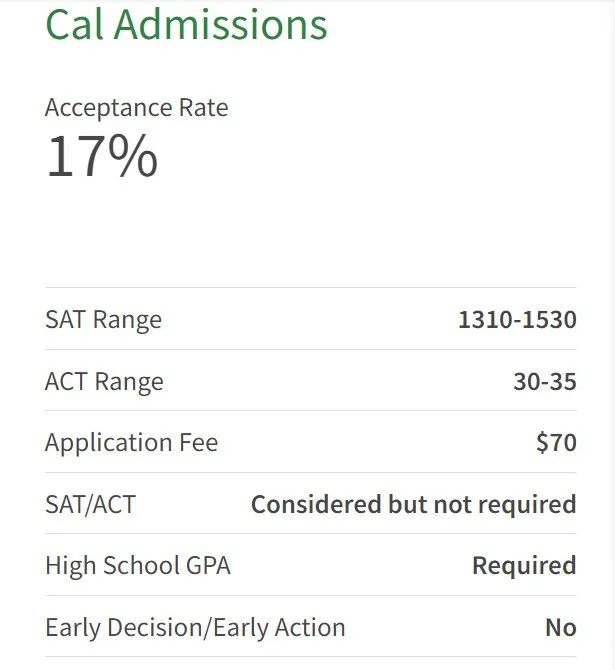
Task: Click the Required GPA value
Action: click(524, 565)
